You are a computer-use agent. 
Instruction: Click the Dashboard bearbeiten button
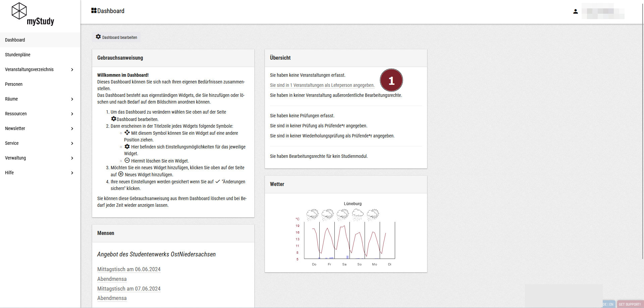(117, 37)
